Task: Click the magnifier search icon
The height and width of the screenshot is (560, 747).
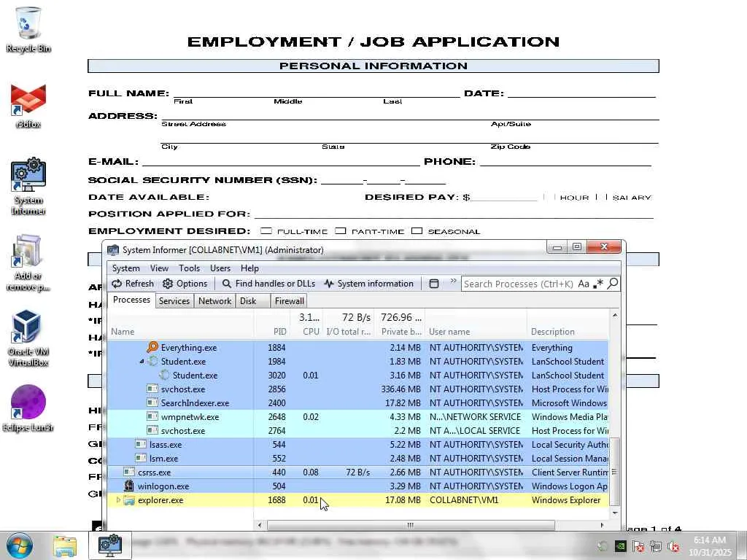Action: [613, 284]
